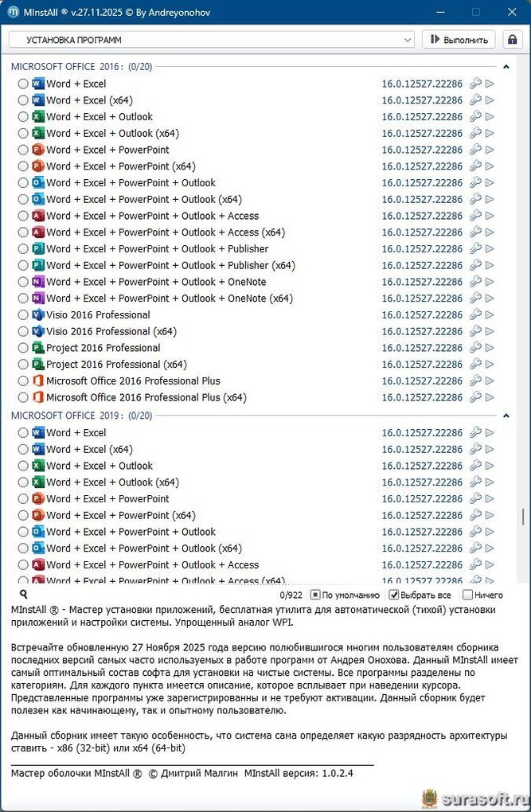Select Microsoft Office 2016 Professional Plus radio button
This screenshot has width=531, height=812.
[x=23, y=381]
